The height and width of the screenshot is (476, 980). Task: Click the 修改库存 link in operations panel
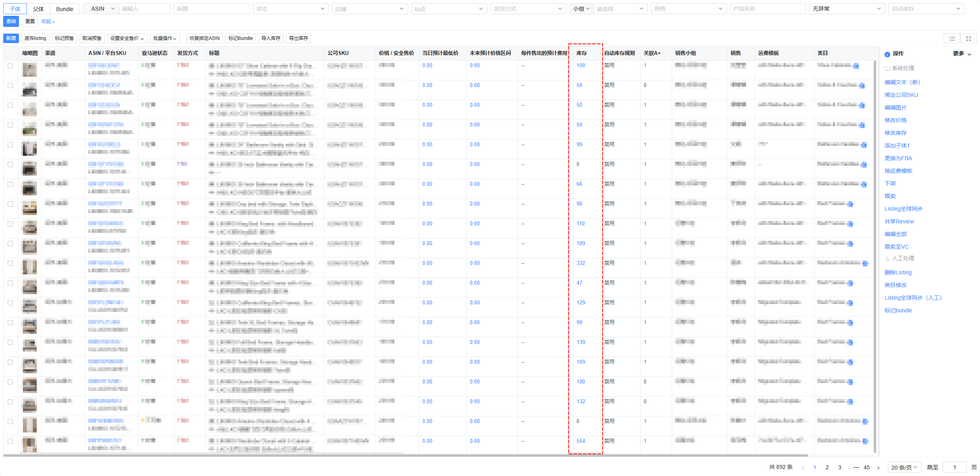895,133
